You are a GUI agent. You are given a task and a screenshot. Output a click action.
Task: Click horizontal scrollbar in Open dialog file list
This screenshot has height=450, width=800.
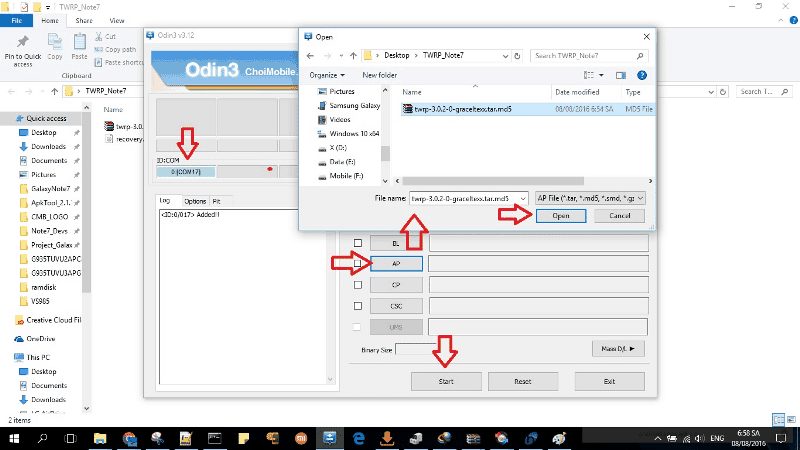point(493,181)
